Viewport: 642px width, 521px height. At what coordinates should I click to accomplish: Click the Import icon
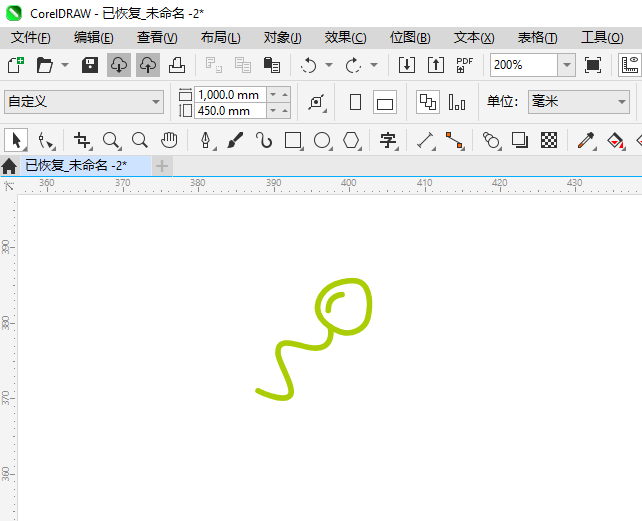(407, 65)
